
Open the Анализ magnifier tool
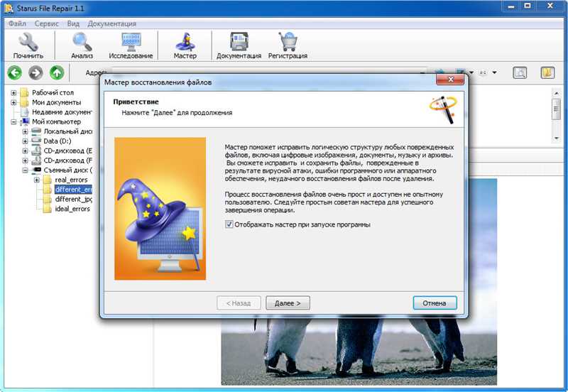82,42
